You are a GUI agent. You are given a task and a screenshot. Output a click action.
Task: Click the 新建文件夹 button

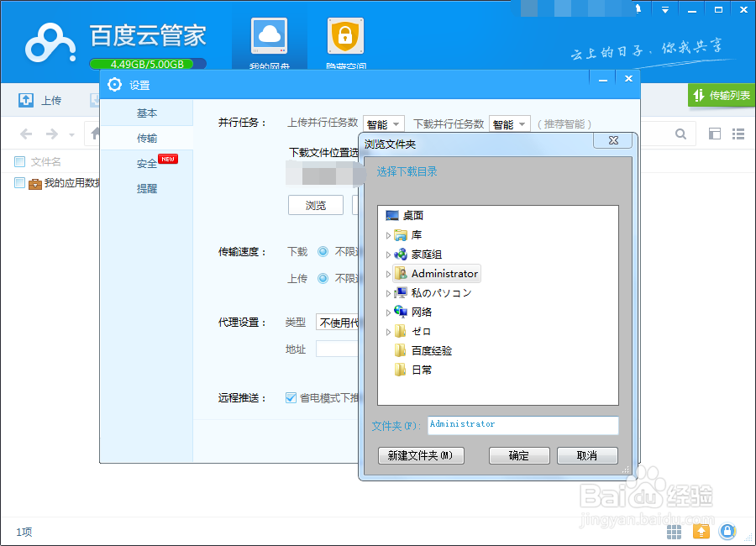[422, 455]
